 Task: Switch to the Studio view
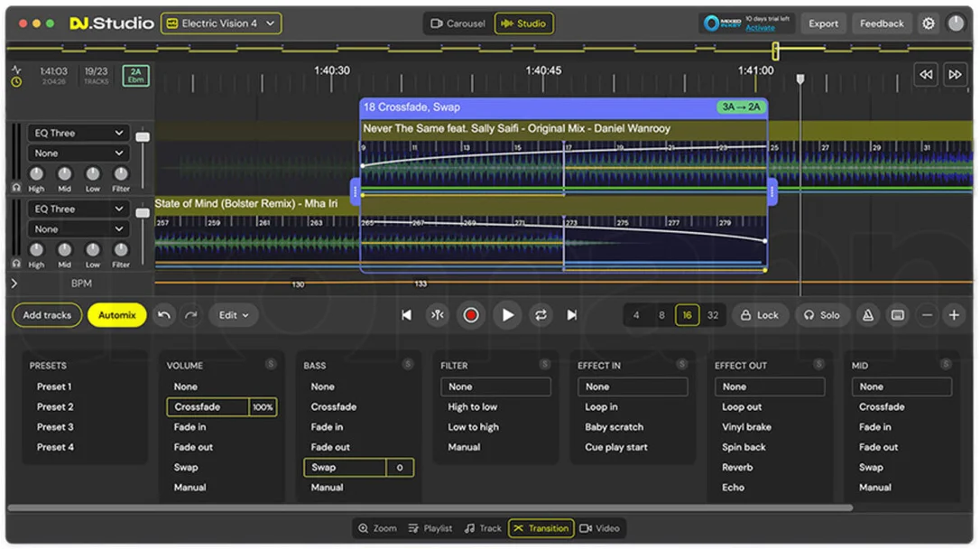coord(523,23)
